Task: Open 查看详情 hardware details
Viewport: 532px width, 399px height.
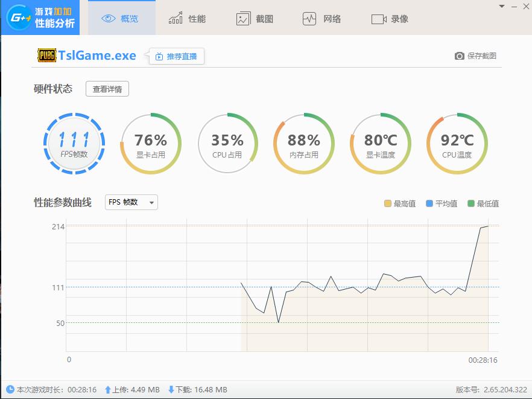Action: (x=107, y=88)
